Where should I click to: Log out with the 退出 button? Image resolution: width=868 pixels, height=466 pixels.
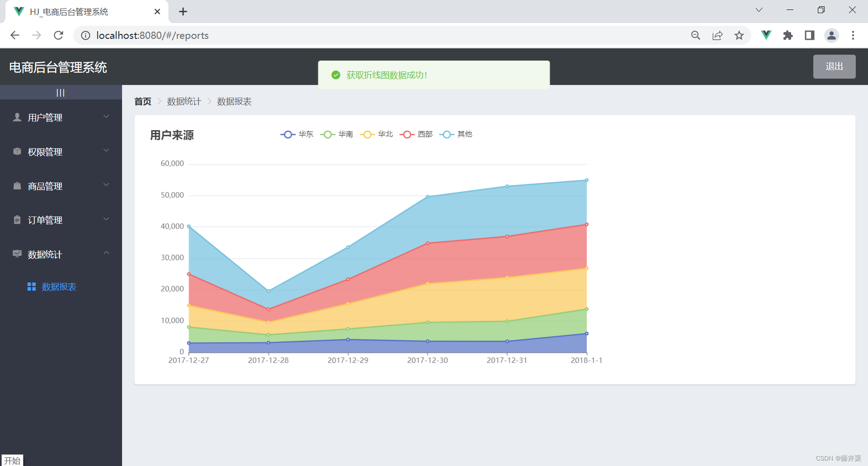click(834, 66)
